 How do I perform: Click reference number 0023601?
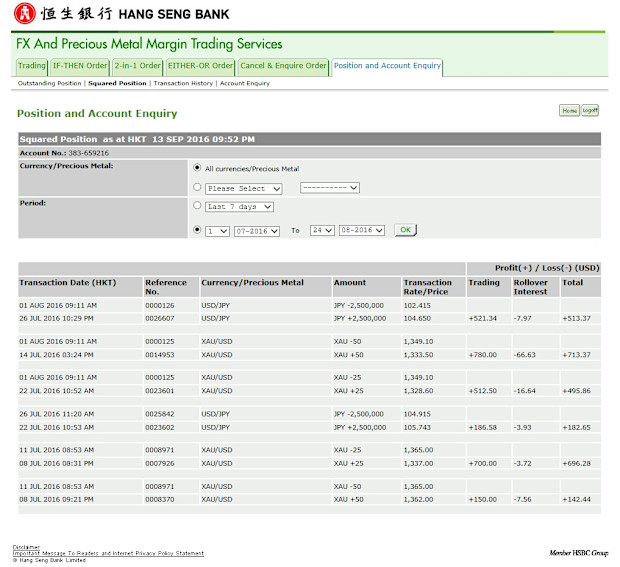160,391
